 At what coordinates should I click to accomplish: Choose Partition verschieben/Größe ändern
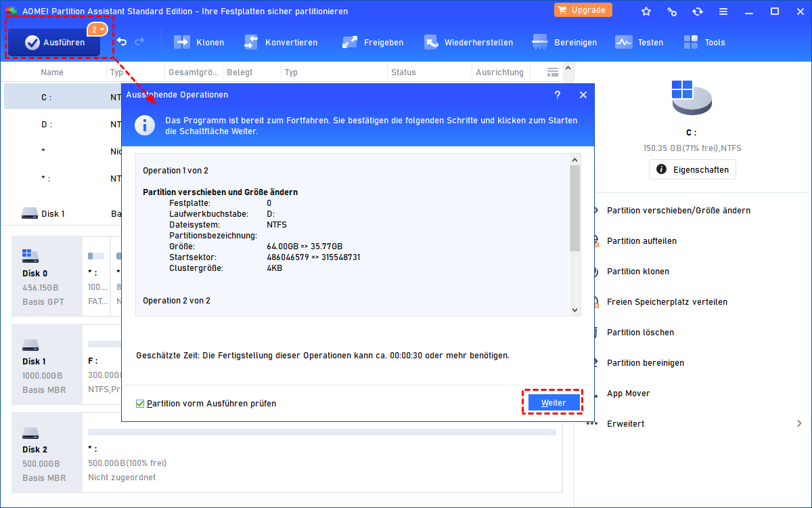point(678,211)
